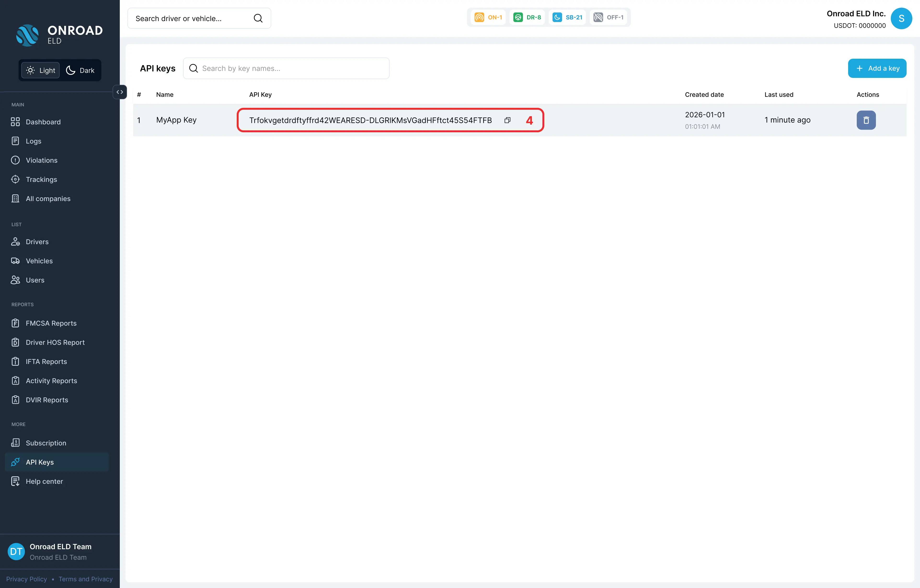Screen dimensions: 920x588
Task: Click the Help center icon
Action: (15, 481)
